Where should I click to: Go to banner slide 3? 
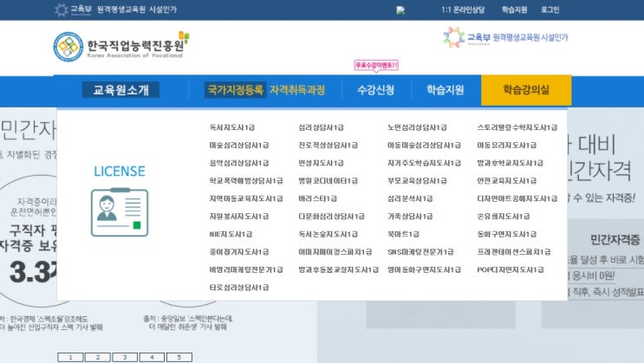pos(125,357)
